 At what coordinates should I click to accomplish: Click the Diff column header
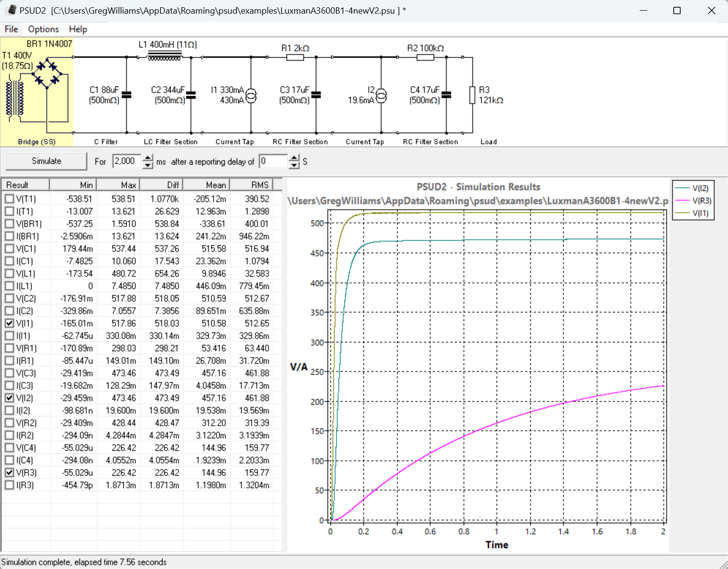point(162,185)
